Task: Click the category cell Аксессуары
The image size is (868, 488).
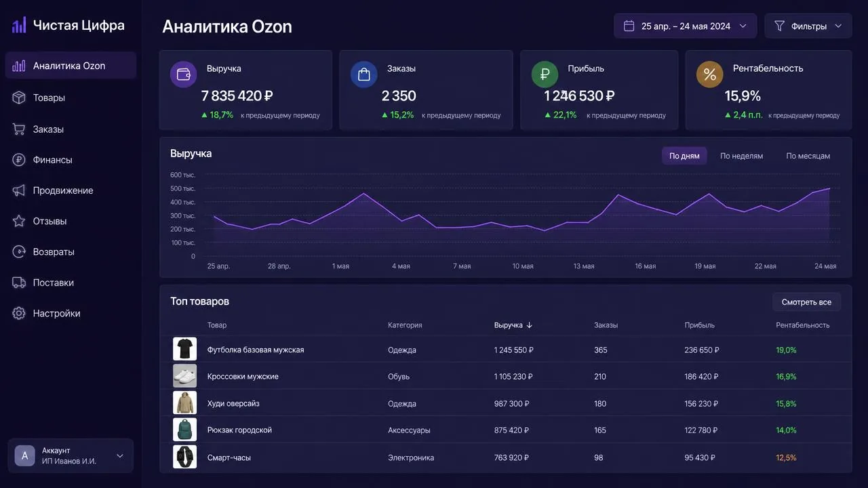Action: click(409, 430)
